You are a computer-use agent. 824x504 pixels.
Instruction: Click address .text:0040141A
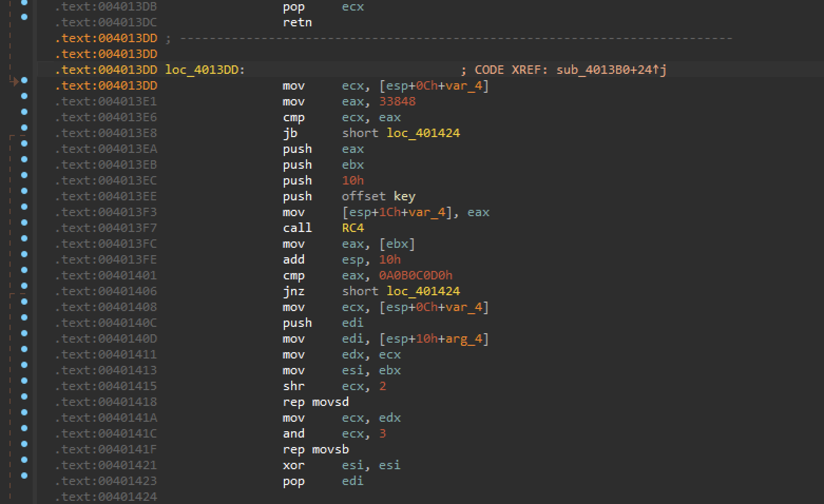106,418
